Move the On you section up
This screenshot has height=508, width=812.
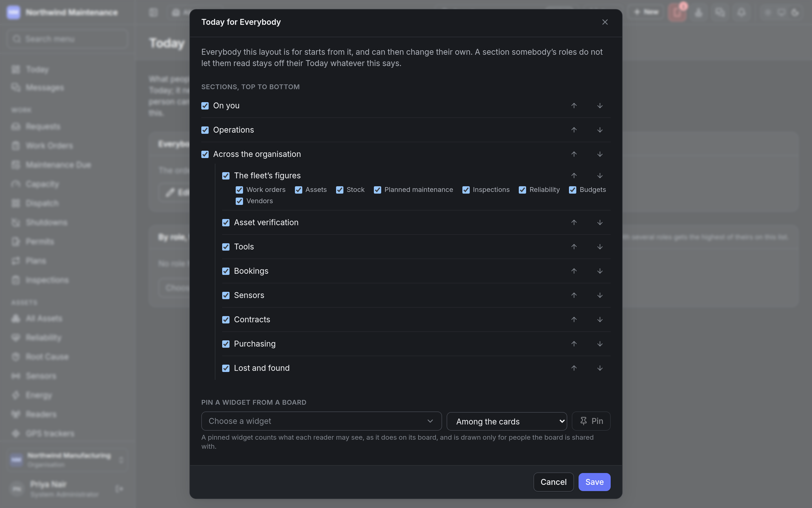click(574, 106)
